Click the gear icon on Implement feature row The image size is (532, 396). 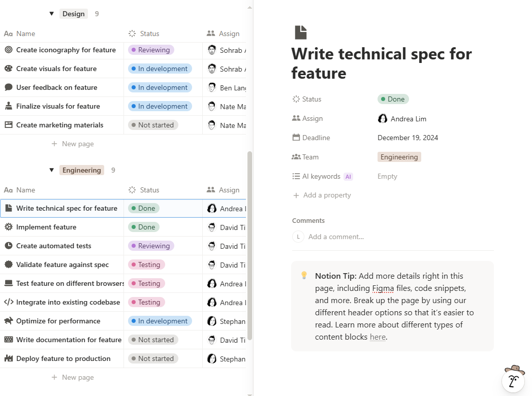point(8,227)
